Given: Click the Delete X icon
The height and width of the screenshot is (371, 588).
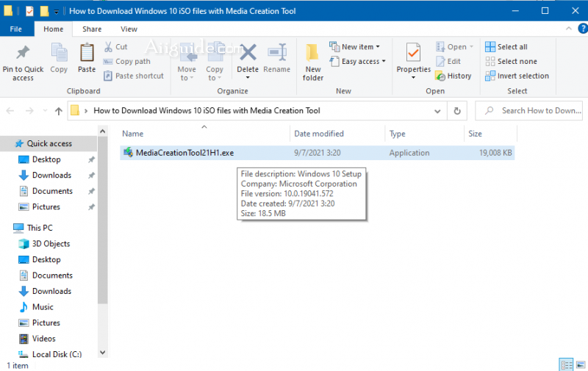Looking at the screenshot, I should point(248,52).
